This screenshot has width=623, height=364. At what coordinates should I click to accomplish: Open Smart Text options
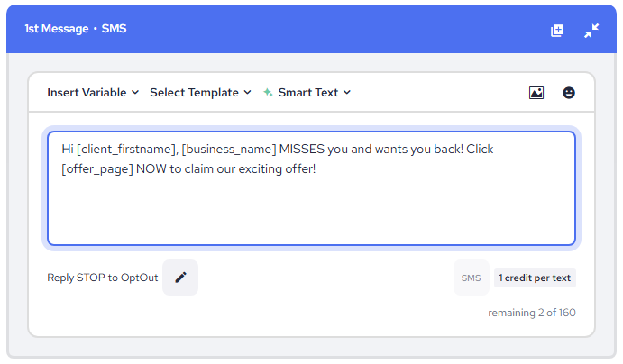[308, 92]
